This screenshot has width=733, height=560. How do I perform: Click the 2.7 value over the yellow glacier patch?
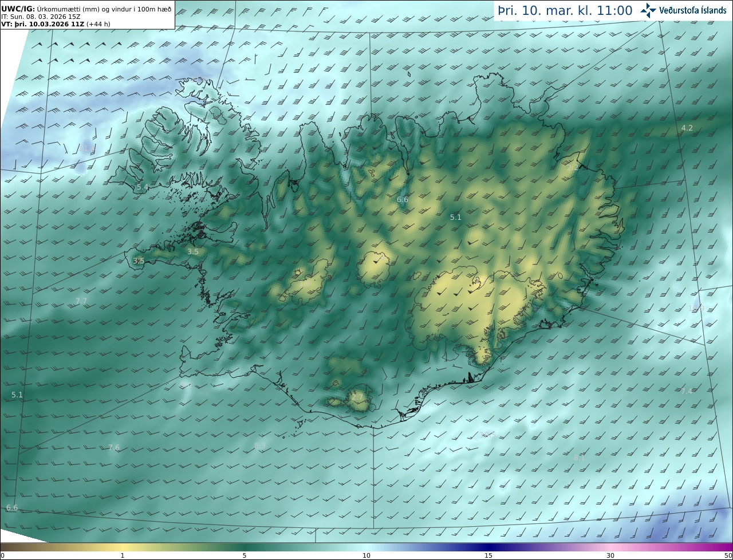[357, 397]
